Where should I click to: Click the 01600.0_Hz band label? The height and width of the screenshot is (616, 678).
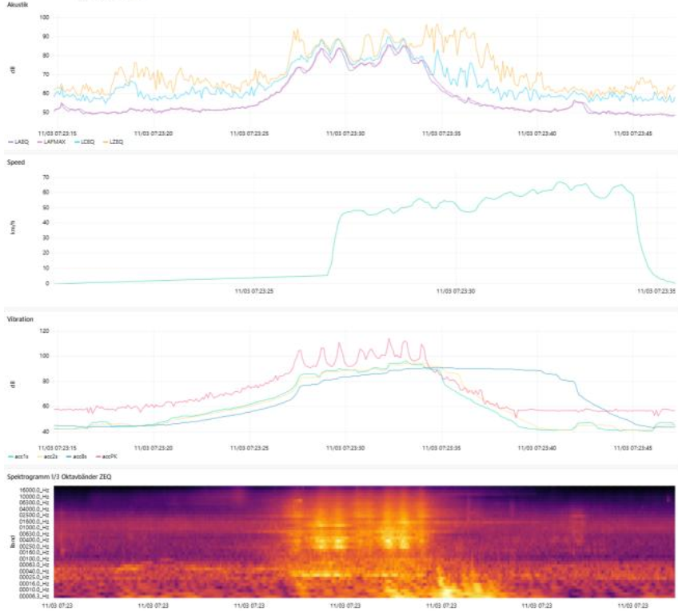(34, 522)
